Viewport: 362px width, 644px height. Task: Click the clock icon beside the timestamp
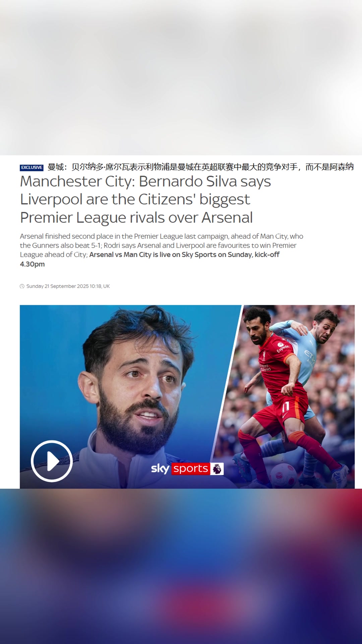[22, 286]
